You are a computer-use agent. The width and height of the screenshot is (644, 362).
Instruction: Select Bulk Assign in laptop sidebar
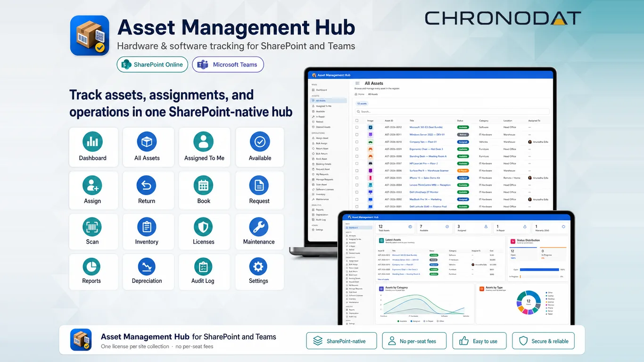322,143
